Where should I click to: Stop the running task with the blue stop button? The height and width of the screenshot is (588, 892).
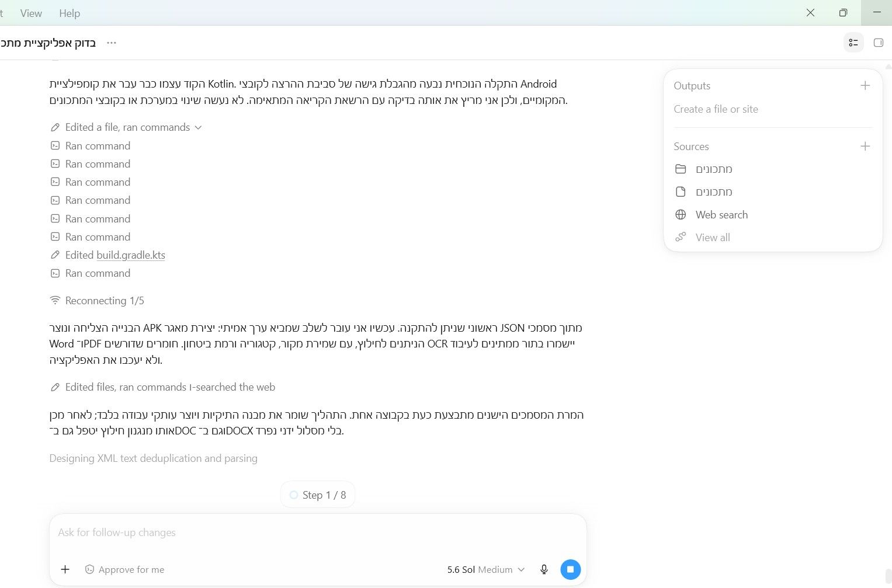(x=571, y=569)
